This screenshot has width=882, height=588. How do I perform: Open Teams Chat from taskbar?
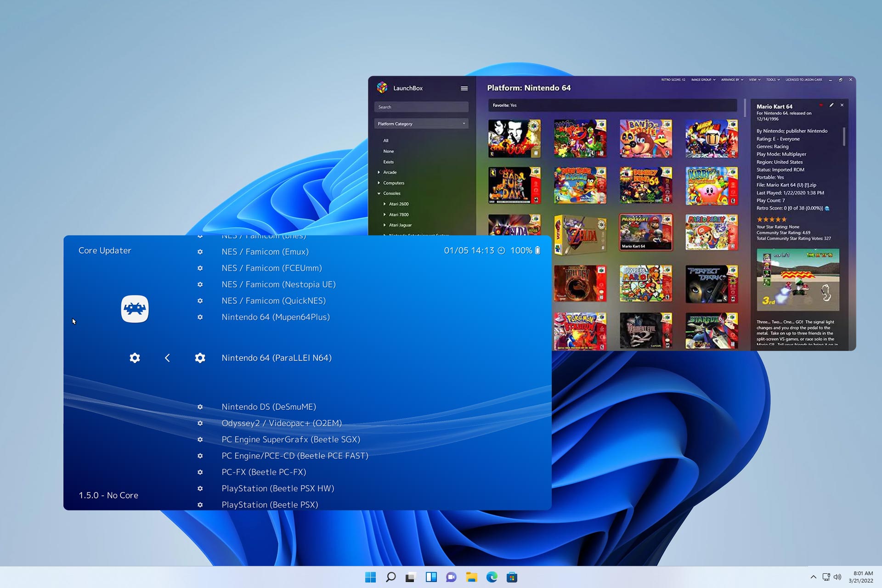tap(451, 577)
